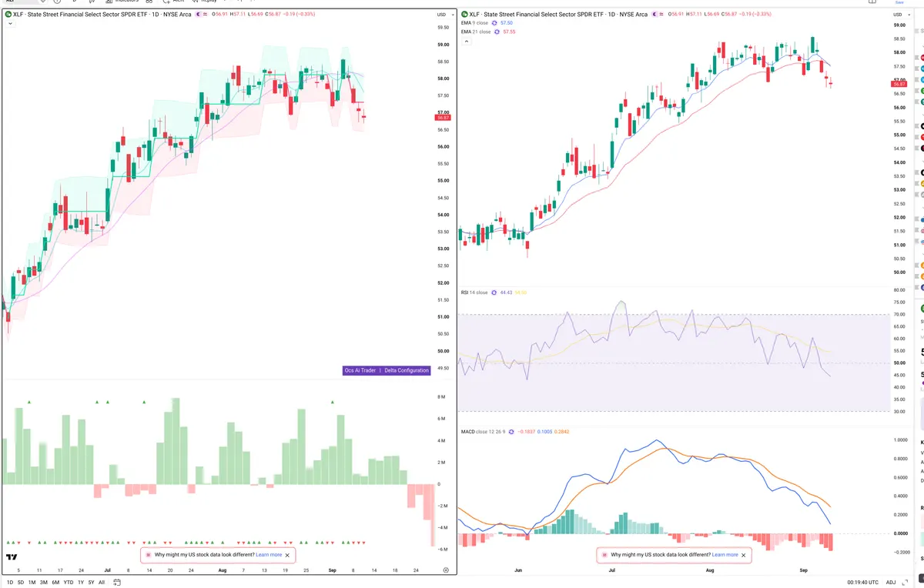This screenshot has height=588, width=924.
Task: Dismiss the US stock data notice on right chart
Action: pos(744,555)
